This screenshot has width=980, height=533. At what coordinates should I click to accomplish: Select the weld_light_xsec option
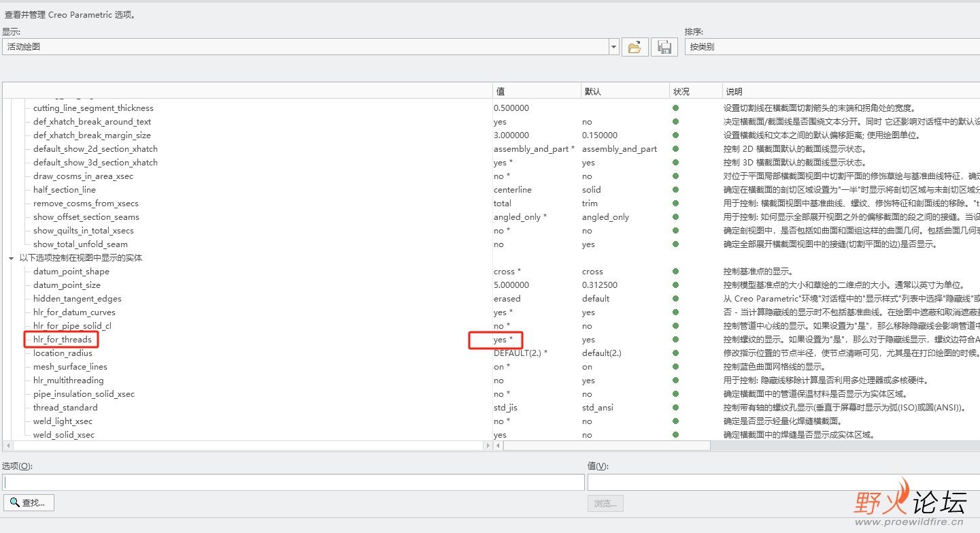(x=63, y=421)
